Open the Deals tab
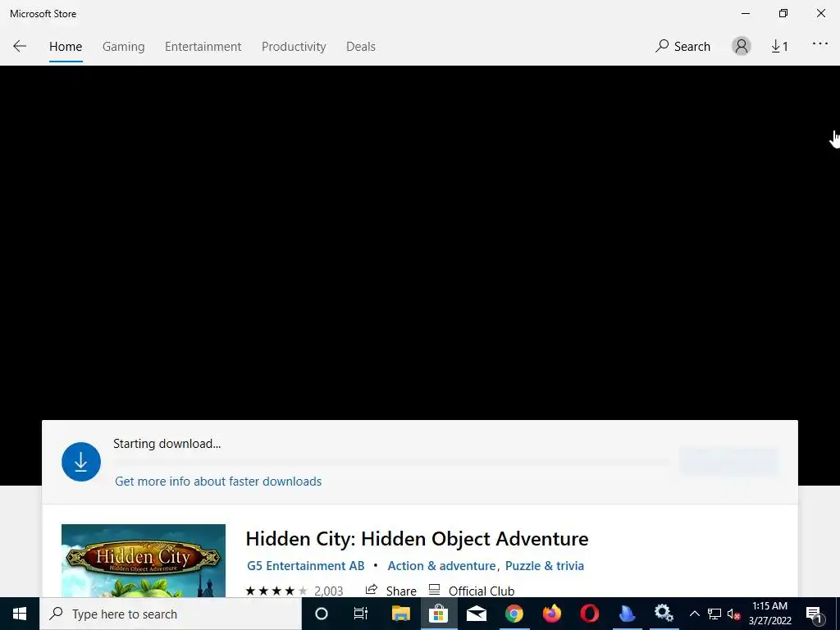 pos(361,47)
